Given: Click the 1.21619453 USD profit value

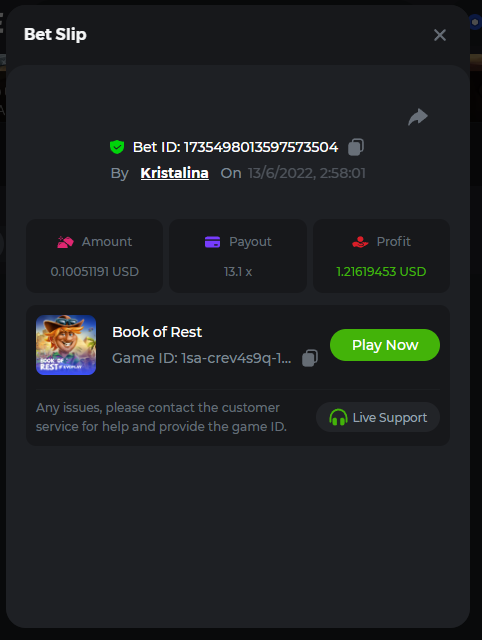Looking at the screenshot, I should (x=381, y=271).
